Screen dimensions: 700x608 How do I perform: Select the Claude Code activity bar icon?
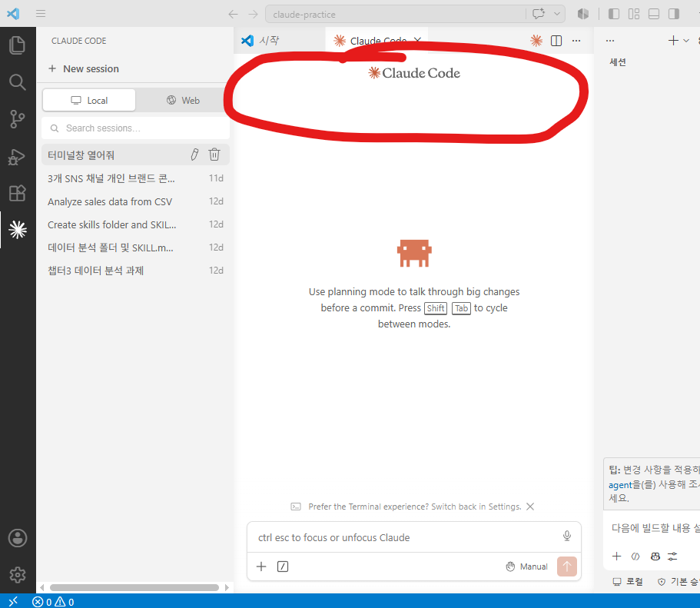coord(18,230)
